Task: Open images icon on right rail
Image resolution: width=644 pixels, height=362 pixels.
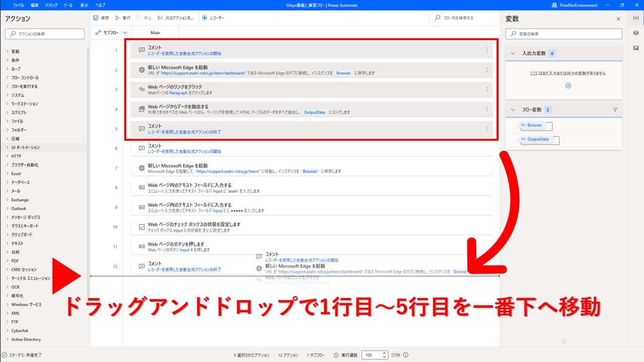Action: 636,48
